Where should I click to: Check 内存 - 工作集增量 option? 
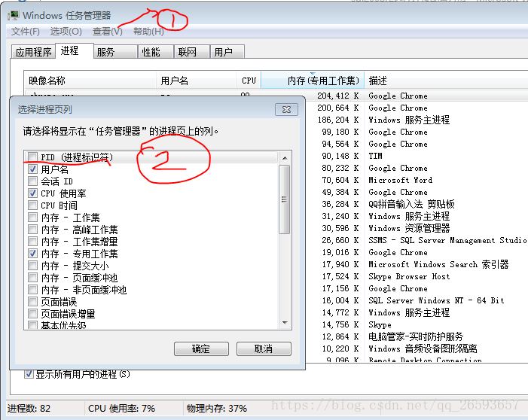[x=32, y=242]
